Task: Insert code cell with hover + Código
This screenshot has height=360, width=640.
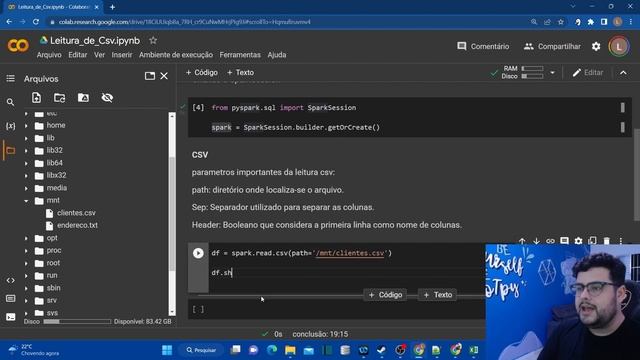Action: (x=385, y=295)
